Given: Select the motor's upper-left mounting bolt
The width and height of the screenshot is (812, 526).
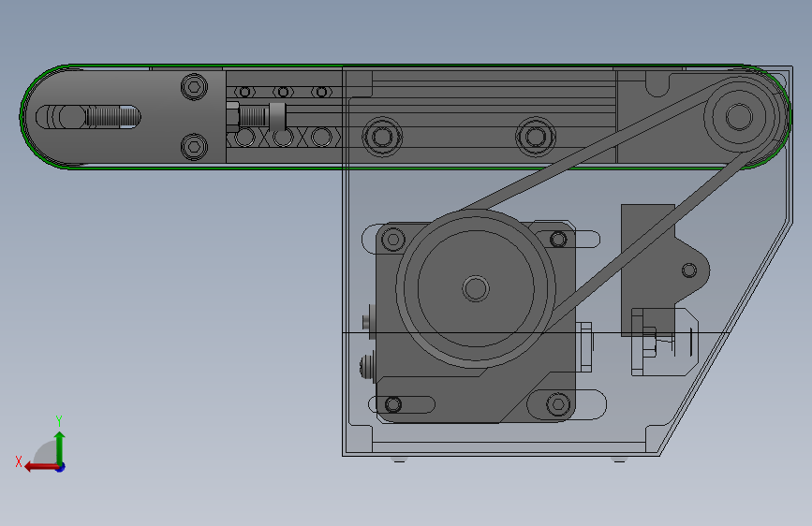Looking at the screenshot, I should click(393, 240).
